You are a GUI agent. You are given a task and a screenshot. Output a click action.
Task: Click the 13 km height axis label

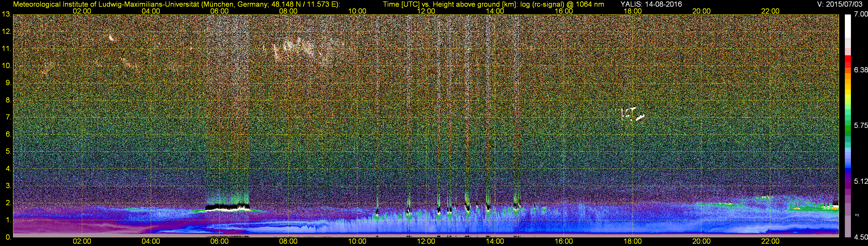(6, 14)
